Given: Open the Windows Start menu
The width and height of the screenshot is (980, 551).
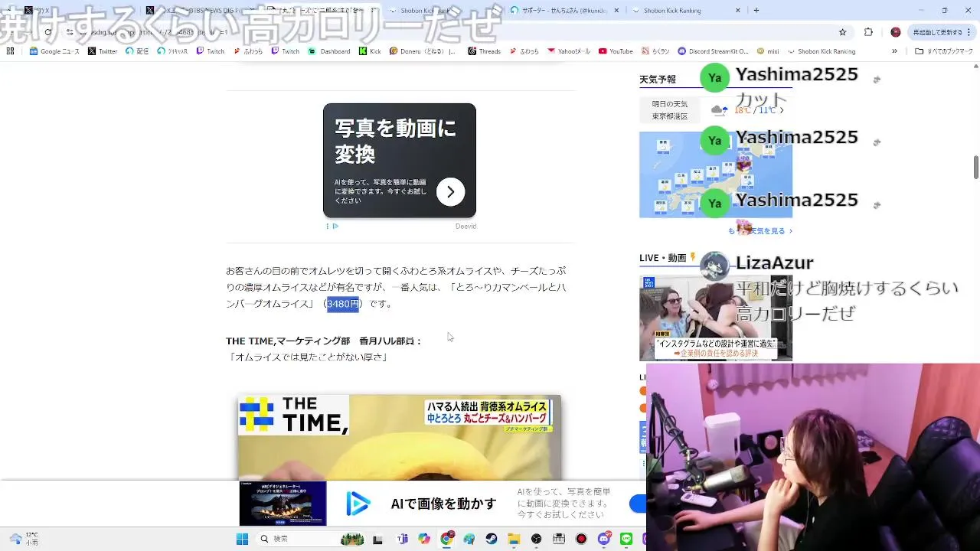Looking at the screenshot, I should (x=242, y=539).
